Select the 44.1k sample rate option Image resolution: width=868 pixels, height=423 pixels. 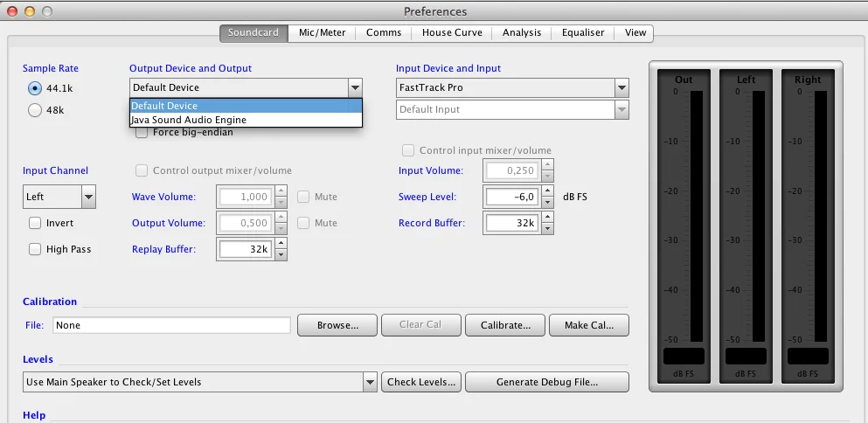coord(35,87)
